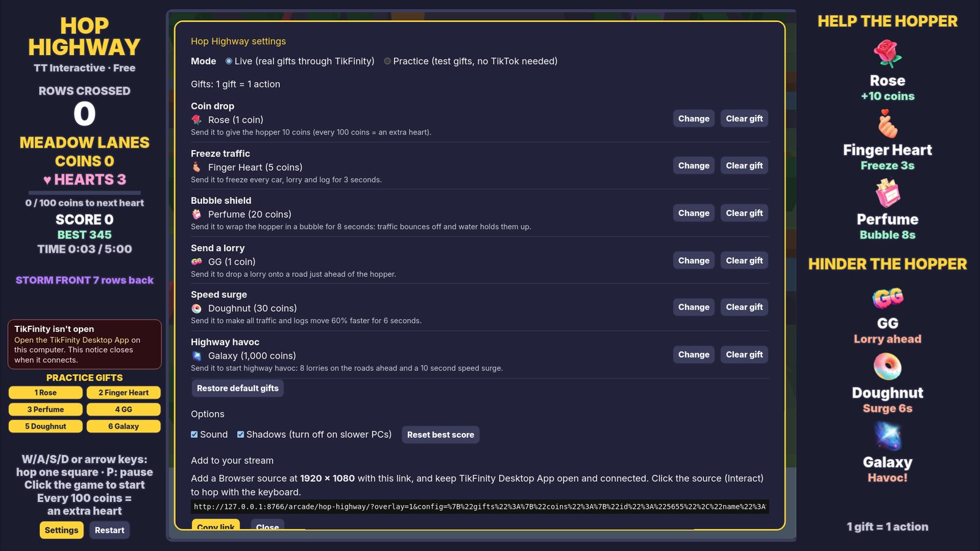Viewport: 980px width, 551px height.
Task: Clear gift for Coin drop
Action: point(744,119)
